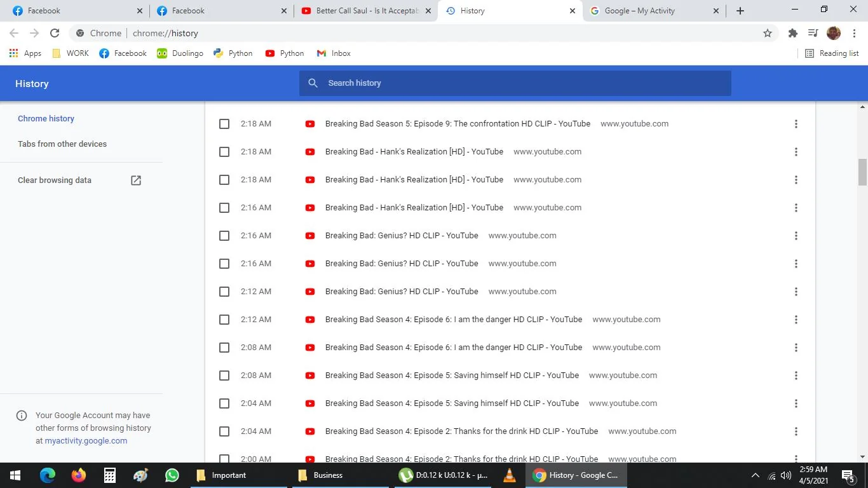Select Chrome history in the sidebar
This screenshot has height=488, width=868.
[46, 119]
